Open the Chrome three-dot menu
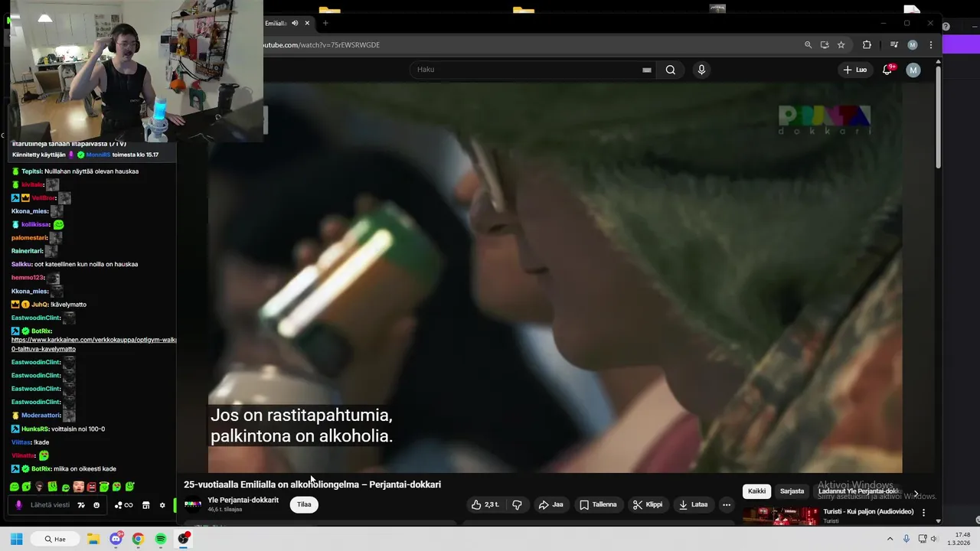Image resolution: width=980 pixels, height=551 pixels. (931, 45)
